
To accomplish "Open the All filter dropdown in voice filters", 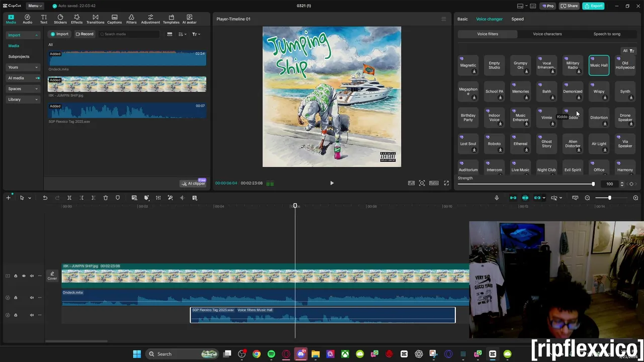I will tap(628, 51).
